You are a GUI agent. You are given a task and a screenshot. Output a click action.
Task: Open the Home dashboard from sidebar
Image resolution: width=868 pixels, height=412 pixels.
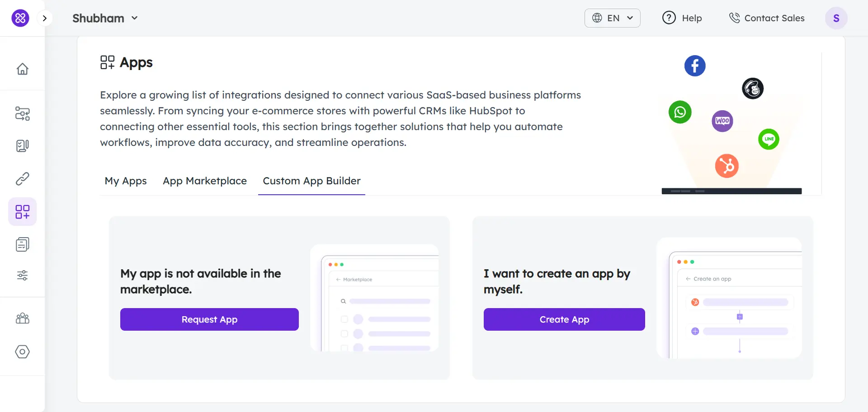pyautogui.click(x=22, y=69)
